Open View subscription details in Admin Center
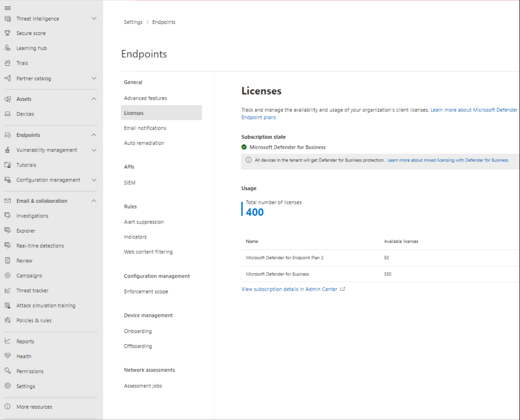520x420 pixels. (289, 289)
